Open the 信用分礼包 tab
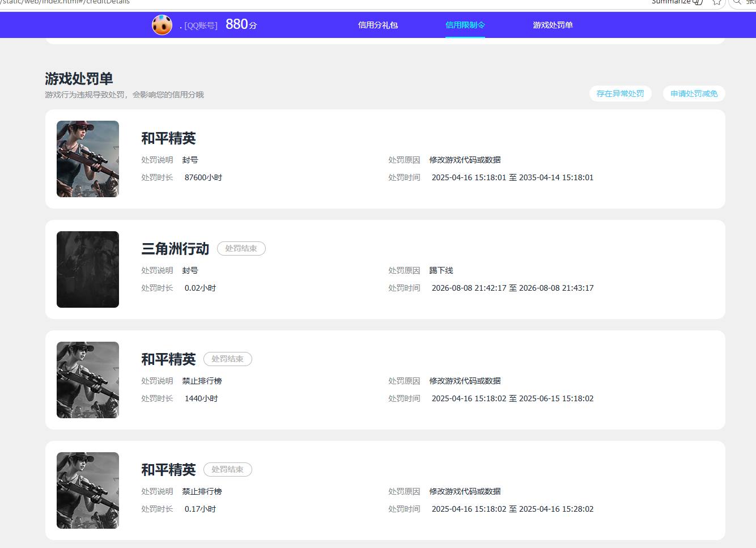 378,25
